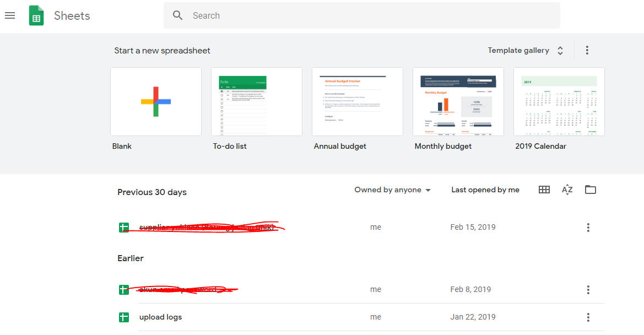Open the Owned by anyone filter
This screenshot has width=644, height=335.
pyautogui.click(x=392, y=190)
